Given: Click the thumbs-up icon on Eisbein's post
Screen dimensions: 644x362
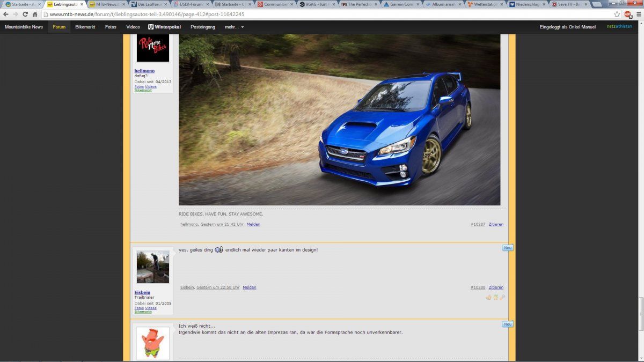Looking at the screenshot, I should pyautogui.click(x=488, y=297).
